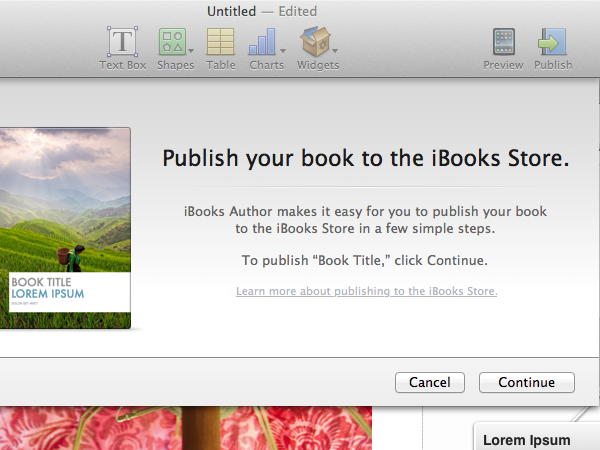
Task: Click the Preview iPad icon
Action: pyautogui.click(x=504, y=41)
